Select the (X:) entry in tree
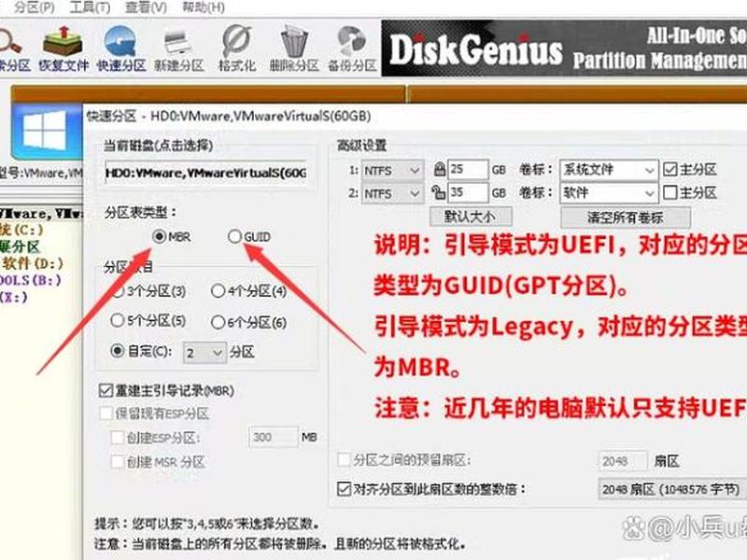The width and height of the screenshot is (747, 560). (14, 297)
